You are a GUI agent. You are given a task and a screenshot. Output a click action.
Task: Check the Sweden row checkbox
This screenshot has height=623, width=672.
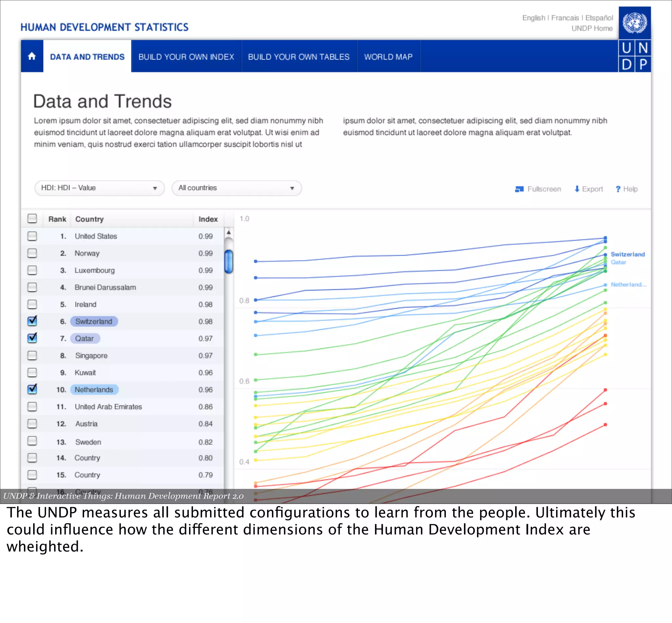click(32, 441)
